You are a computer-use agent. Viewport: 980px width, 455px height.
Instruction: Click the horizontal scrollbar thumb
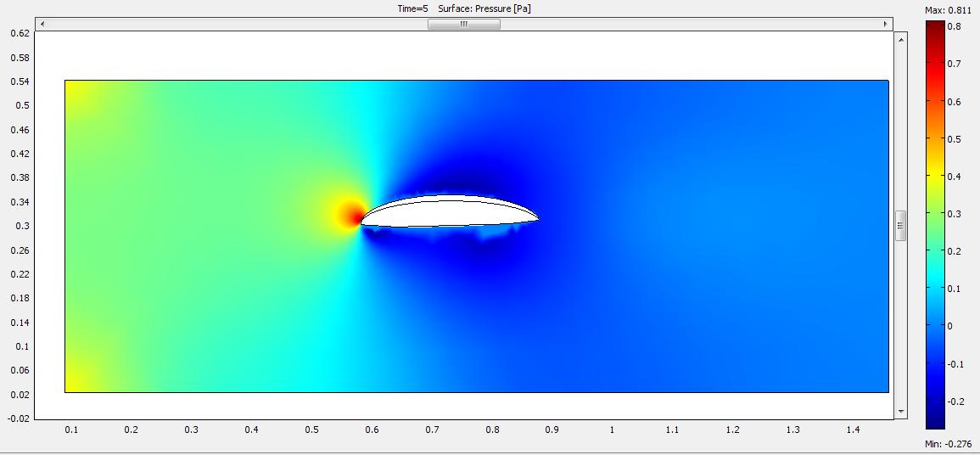pyautogui.click(x=464, y=24)
